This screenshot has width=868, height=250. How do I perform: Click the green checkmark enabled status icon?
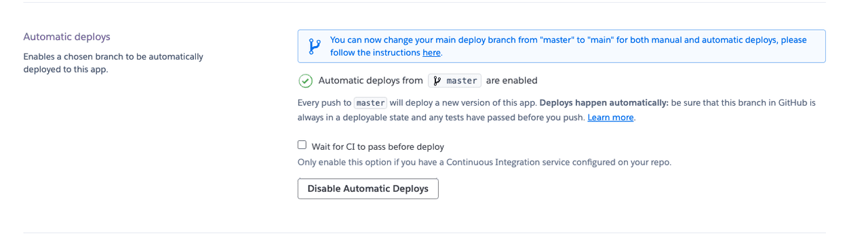[305, 81]
